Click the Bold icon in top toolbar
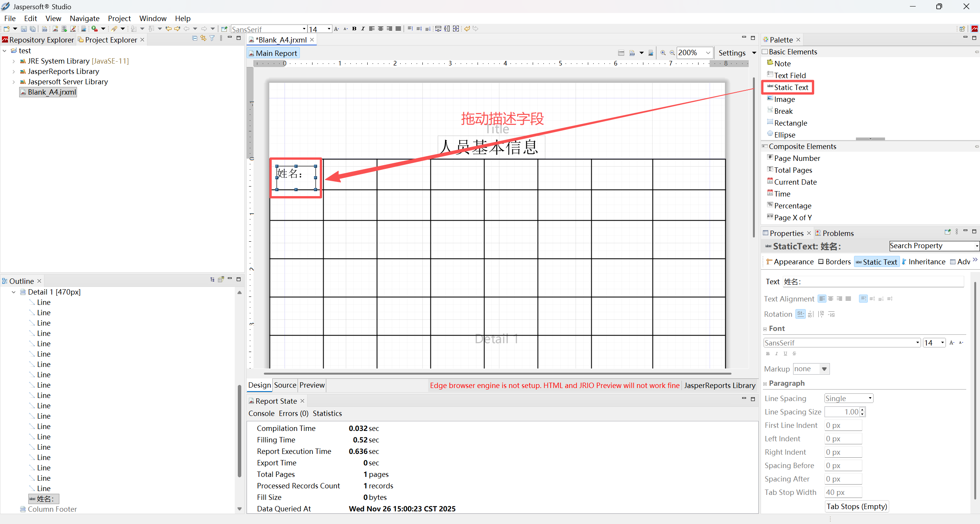 point(354,29)
